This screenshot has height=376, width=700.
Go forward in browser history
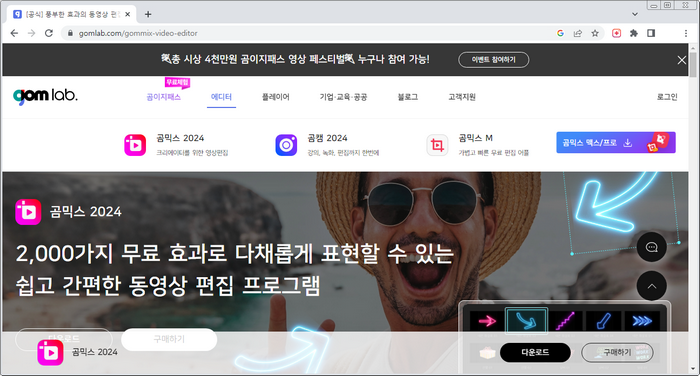click(31, 33)
